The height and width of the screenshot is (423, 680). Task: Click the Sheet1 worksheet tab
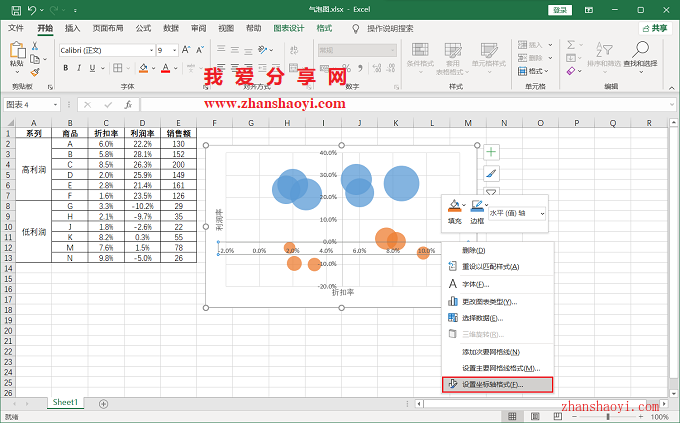click(x=65, y=402)
